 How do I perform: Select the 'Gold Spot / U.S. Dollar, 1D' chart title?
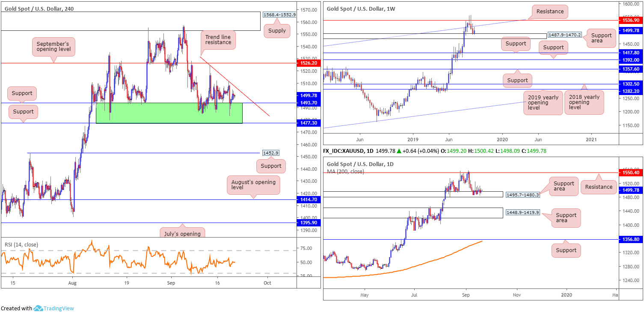pos(360,164)
